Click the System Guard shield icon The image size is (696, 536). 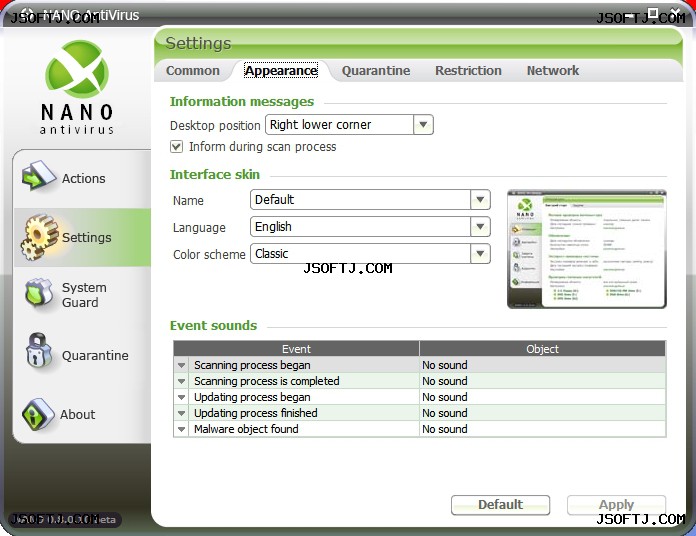point(39,294)
